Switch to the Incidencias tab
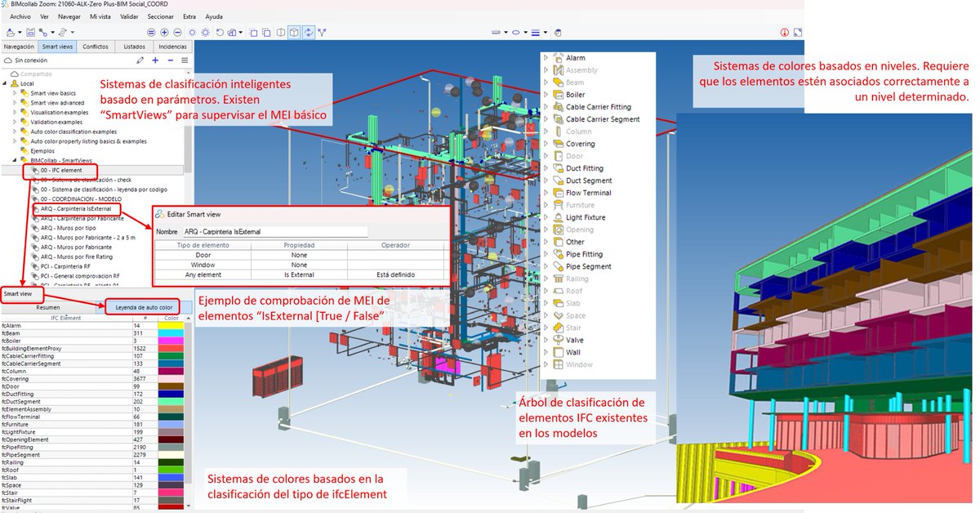 pos(173,47)
